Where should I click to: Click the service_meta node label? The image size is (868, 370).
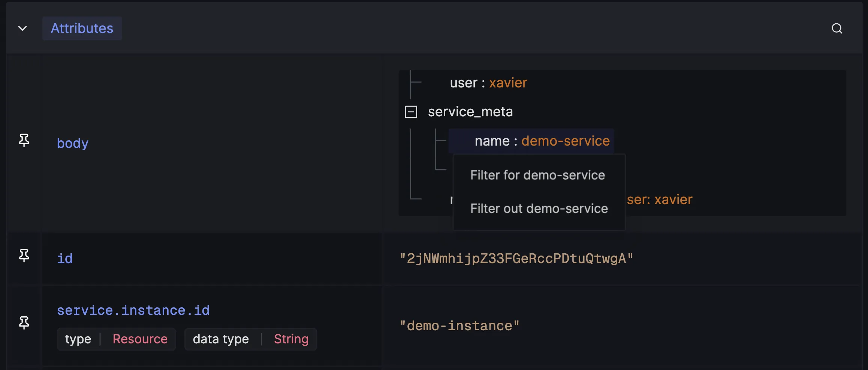(470, 112)
